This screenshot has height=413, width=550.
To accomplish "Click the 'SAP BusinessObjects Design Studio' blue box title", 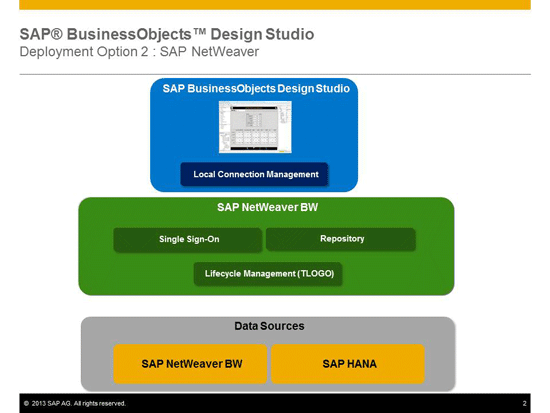I will pyautogui.click(x=256, y=88).
